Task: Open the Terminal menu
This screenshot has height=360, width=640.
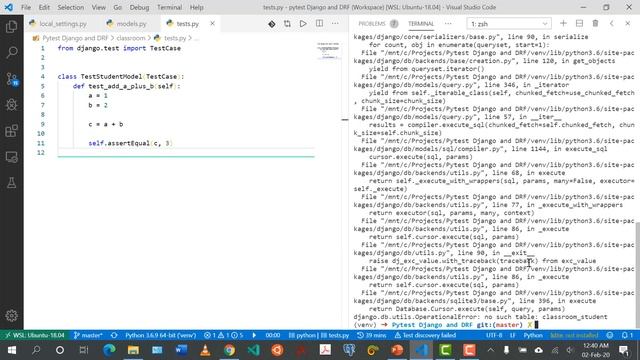Action: pos(169,7)
